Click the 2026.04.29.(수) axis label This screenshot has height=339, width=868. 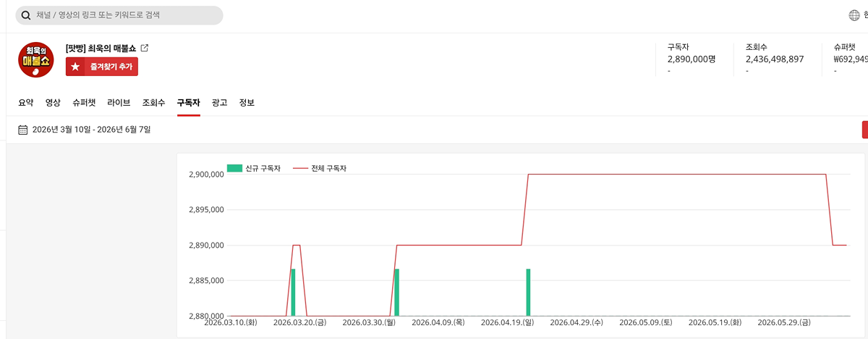coord(576,322)
